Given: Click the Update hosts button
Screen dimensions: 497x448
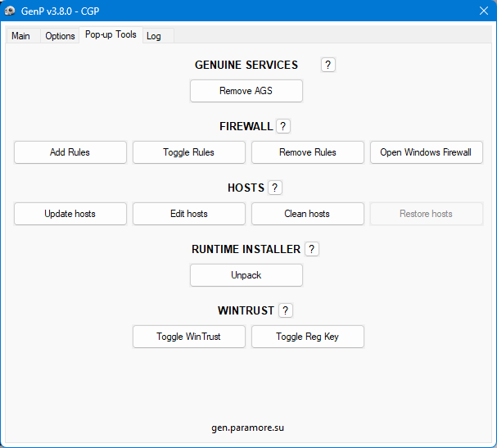Looking at the screenshot, I should pos(70,214).
